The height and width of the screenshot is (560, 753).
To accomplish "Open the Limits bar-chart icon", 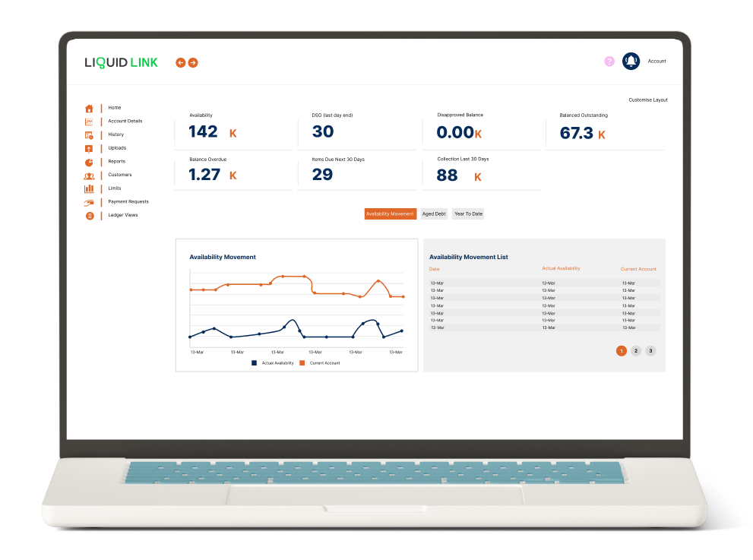I will coord(88,188).
